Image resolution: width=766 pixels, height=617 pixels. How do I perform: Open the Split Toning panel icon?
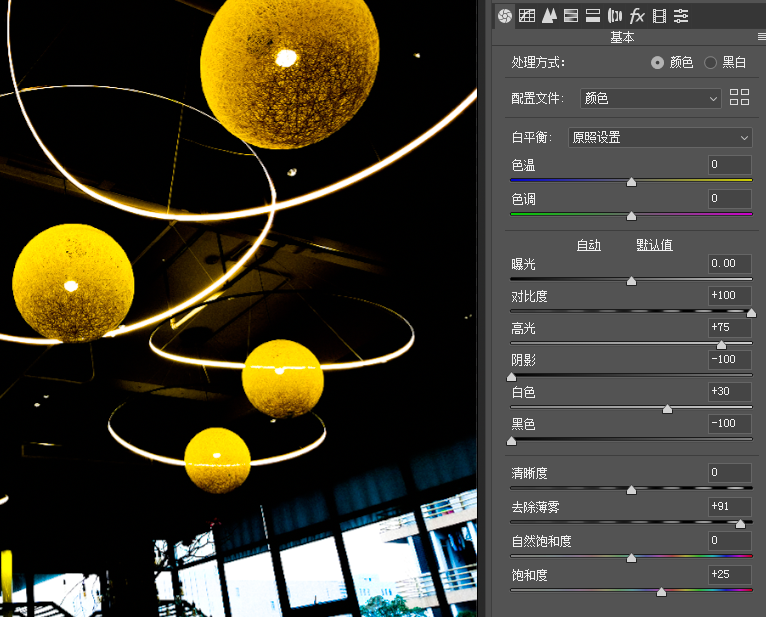[593, 15]
